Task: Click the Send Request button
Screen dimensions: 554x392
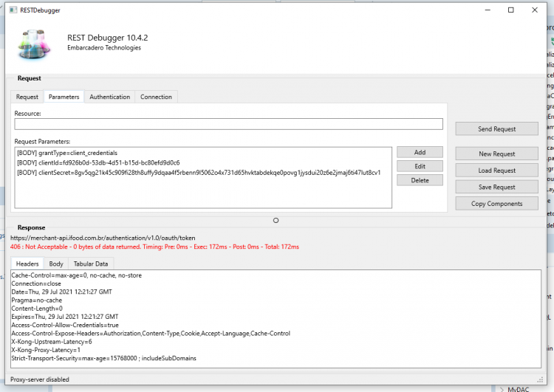Action: point(497,129)
